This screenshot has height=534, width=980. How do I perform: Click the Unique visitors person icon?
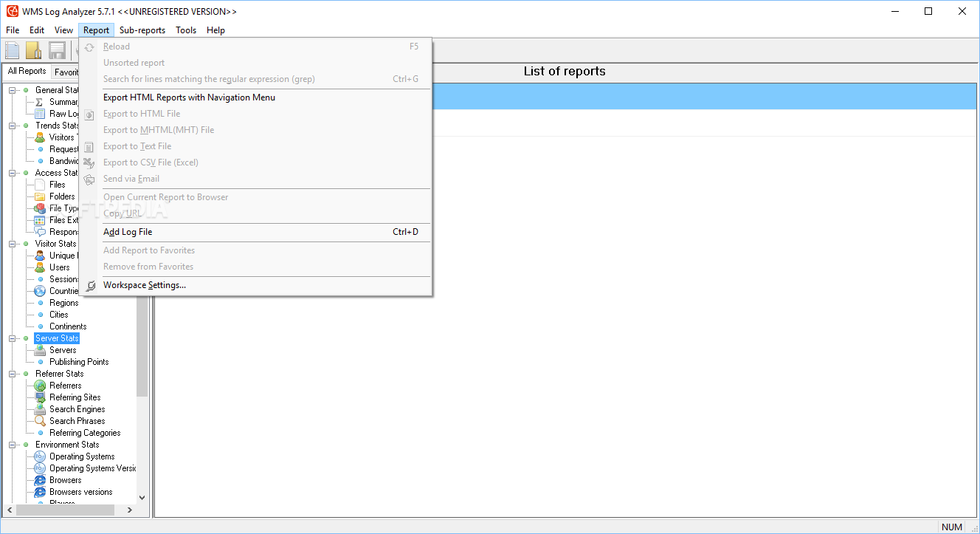point(40,256)
